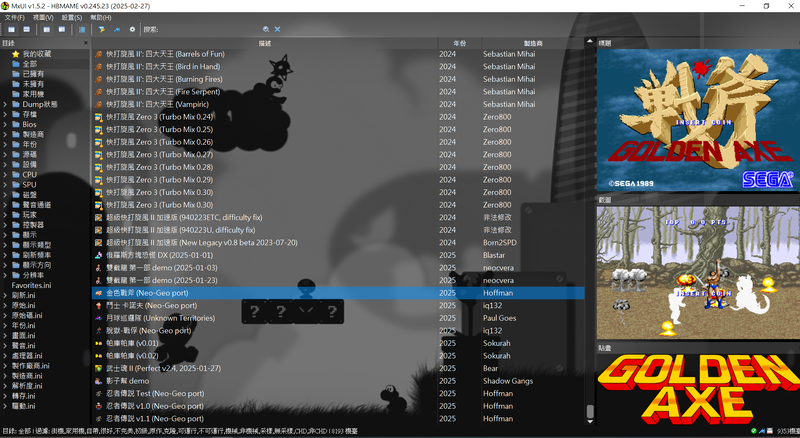Close the 目錄 directory panel
Viewport: 800px width, 438px height.
(x=86, y=43)
